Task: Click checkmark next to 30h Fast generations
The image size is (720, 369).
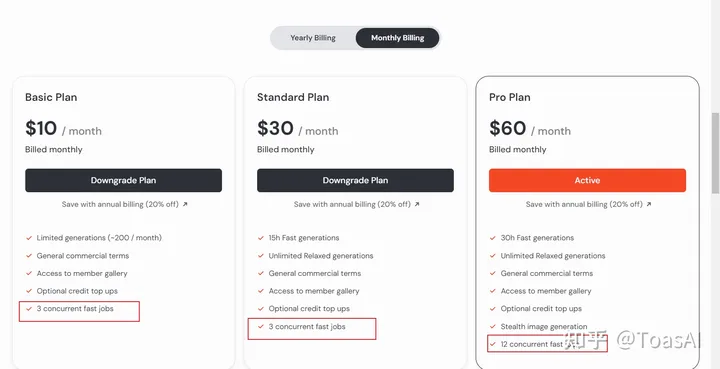Action: [493, 238]
